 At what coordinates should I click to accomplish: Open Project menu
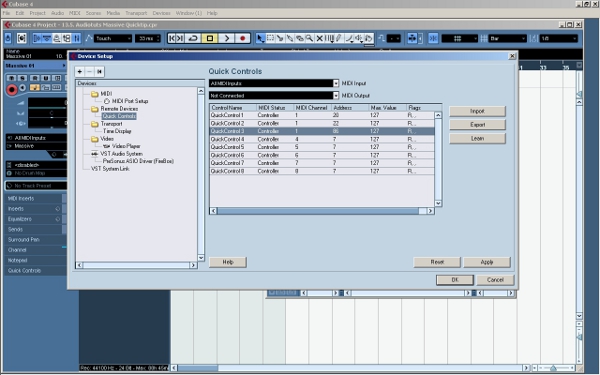point(38,13)
